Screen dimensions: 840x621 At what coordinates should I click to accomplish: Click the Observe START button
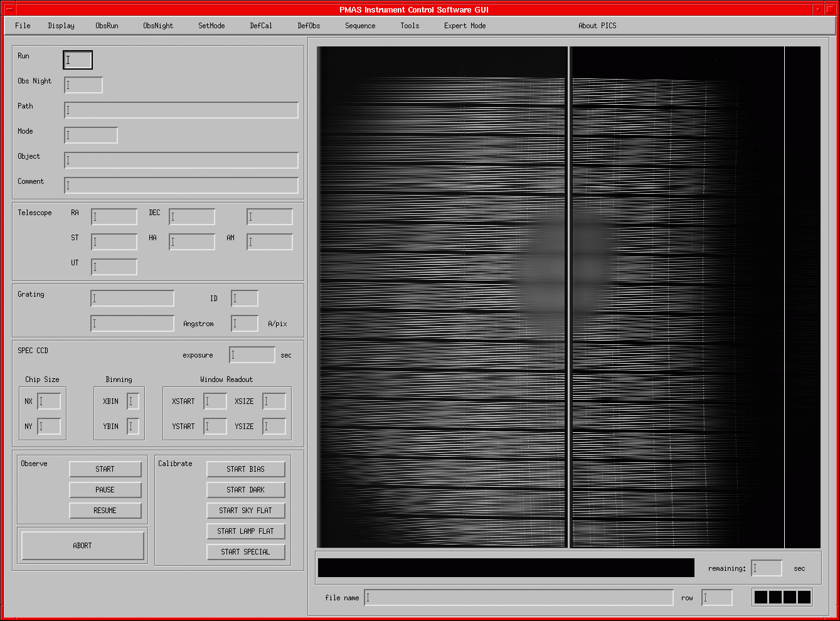point(105,469)
